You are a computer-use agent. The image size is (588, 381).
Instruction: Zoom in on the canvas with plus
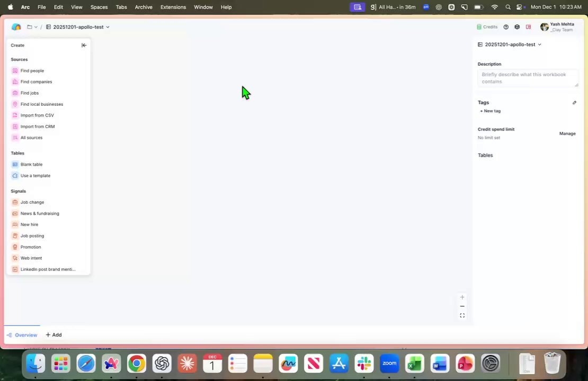click(x=462, y=297)
